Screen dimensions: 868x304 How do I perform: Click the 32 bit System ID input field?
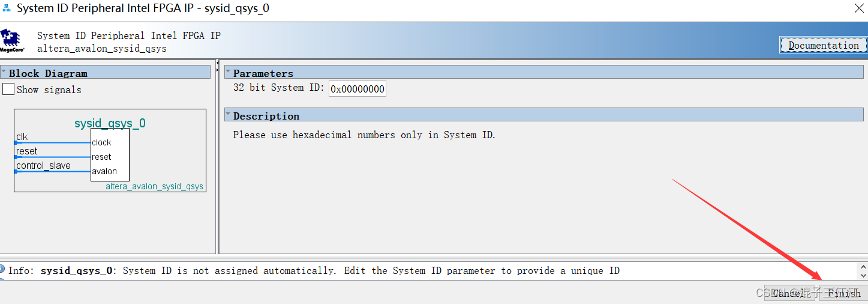click(358, 89)
